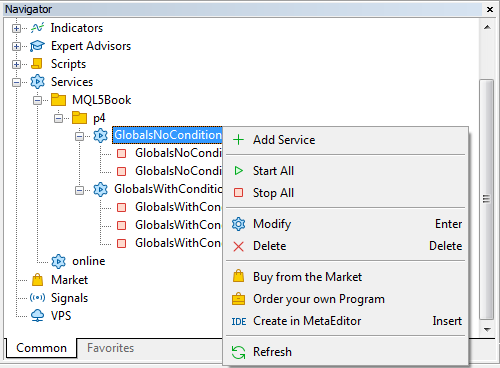This screenshot has height=368, width=500.
Task: Click the Market shopping bag icon
Action: pos(37,279)
